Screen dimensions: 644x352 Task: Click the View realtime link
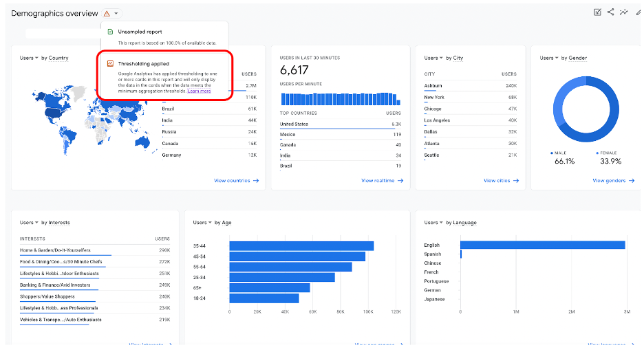click(378, 181)
